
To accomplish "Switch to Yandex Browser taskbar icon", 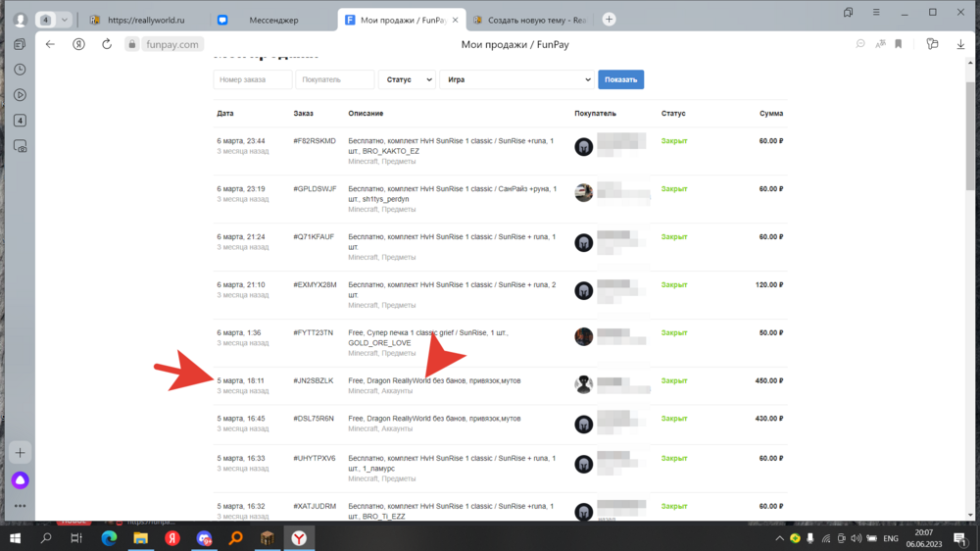I will (x=299, y=538).
